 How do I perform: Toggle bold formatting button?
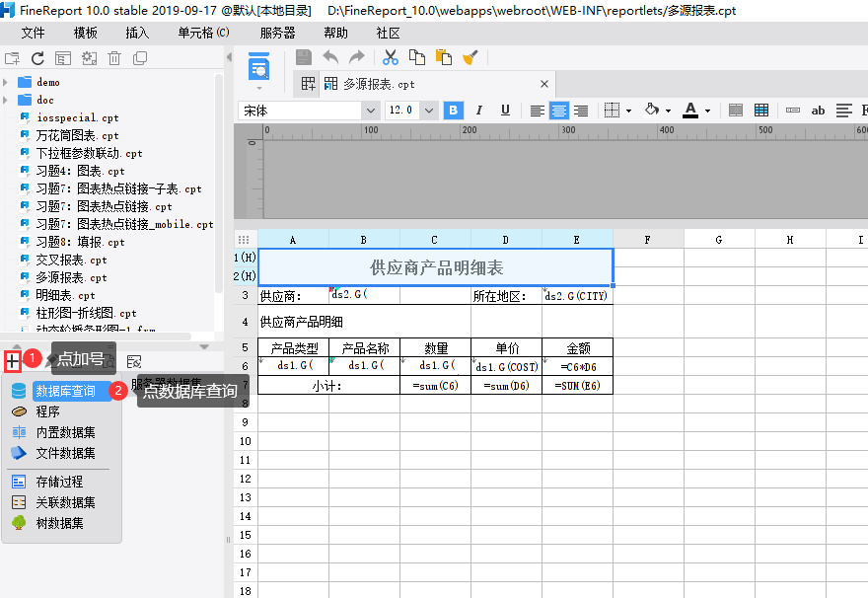(x=453, y=111)
